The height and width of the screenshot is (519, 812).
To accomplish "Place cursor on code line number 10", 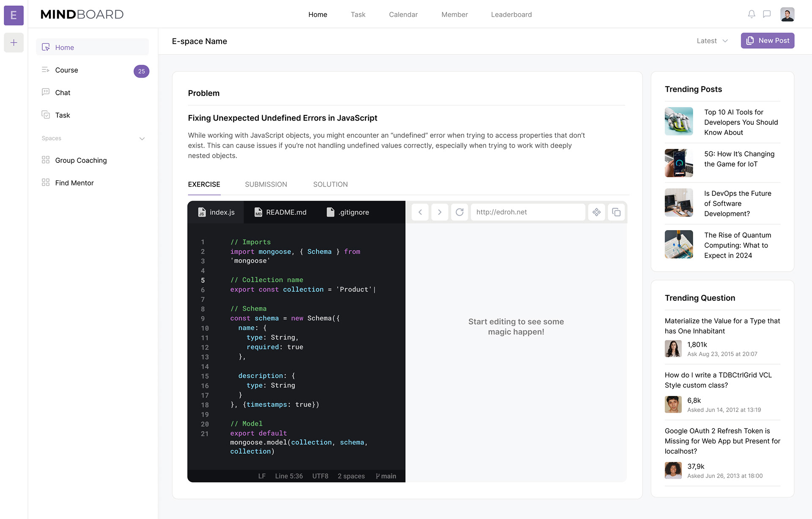I will coord(205,328).
